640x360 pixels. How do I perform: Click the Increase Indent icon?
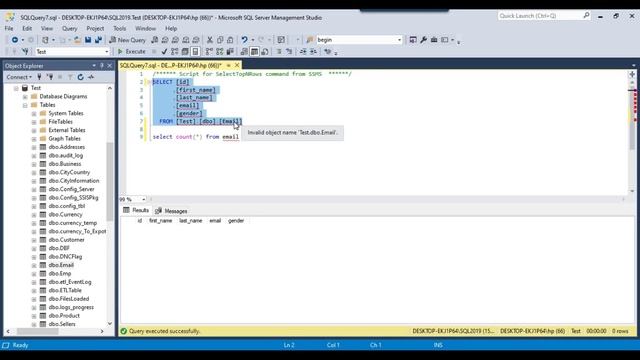(x=313, y=51)
